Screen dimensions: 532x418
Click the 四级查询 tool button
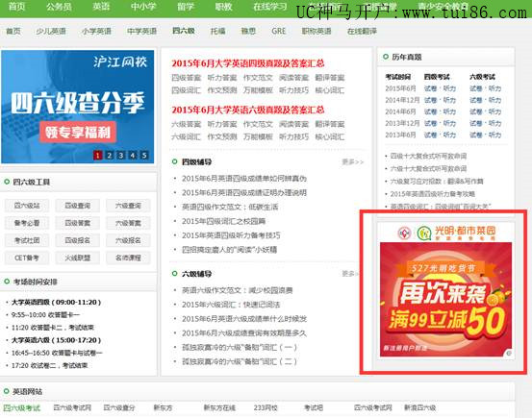[77, 206]
